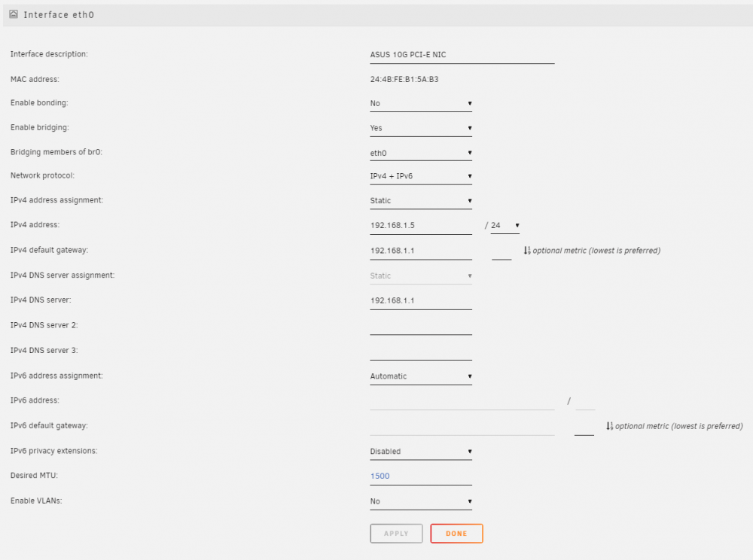
Task: Click the Bridging members of br0 label
Action: click(x=56, y=152)
